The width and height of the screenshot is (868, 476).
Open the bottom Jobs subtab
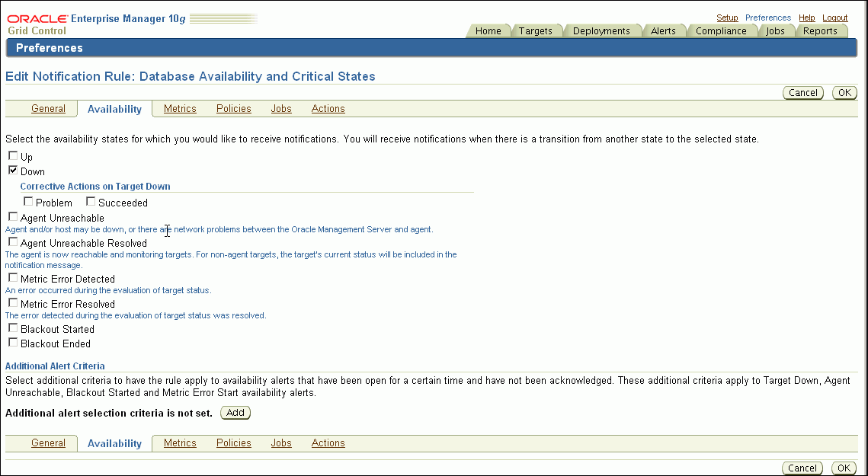pos(281,442)
